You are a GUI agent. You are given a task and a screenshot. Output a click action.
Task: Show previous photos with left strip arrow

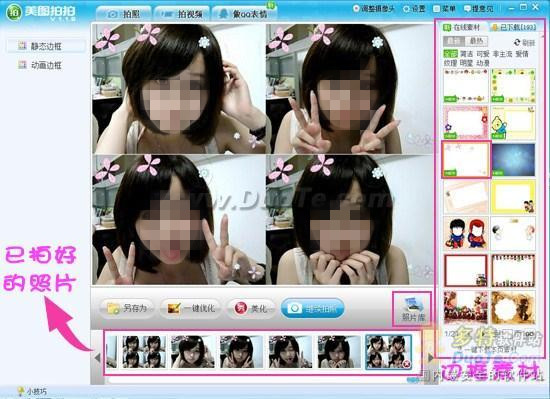click(x=97, y=357)
